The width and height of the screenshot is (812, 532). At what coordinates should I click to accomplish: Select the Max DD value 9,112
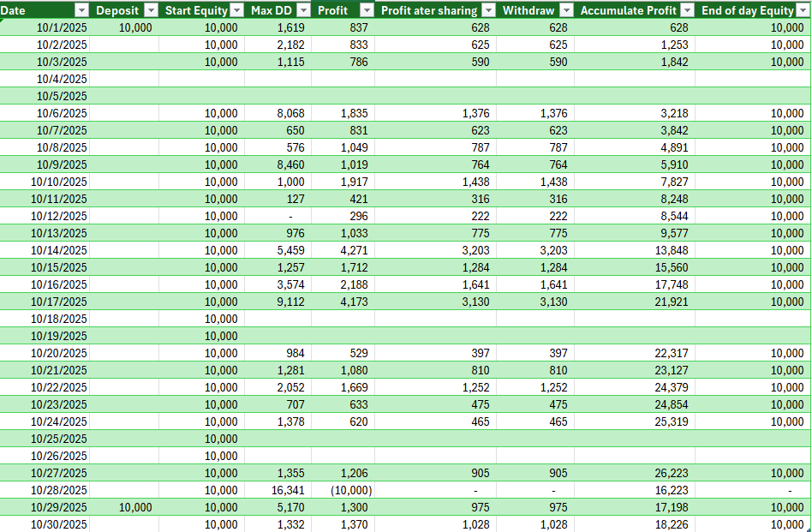pos(289,302)
